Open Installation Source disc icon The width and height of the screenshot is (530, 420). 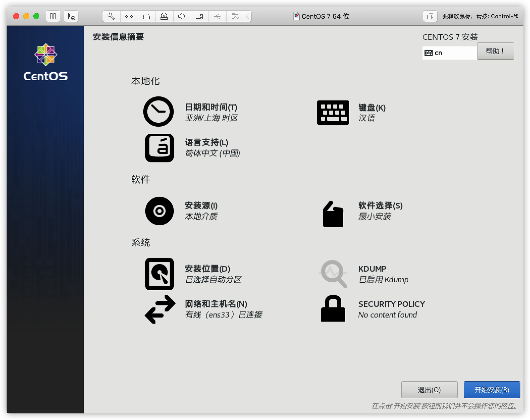pos(159,211)
